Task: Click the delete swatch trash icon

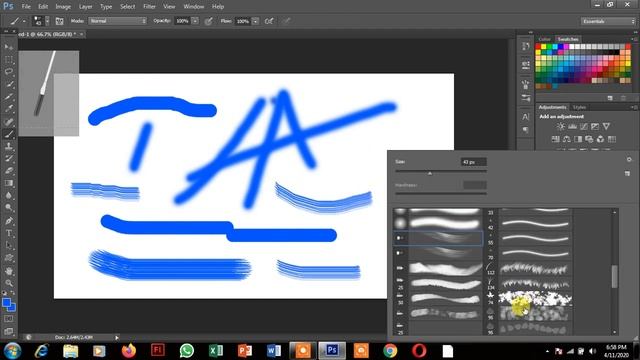Action: pos(623,98)
